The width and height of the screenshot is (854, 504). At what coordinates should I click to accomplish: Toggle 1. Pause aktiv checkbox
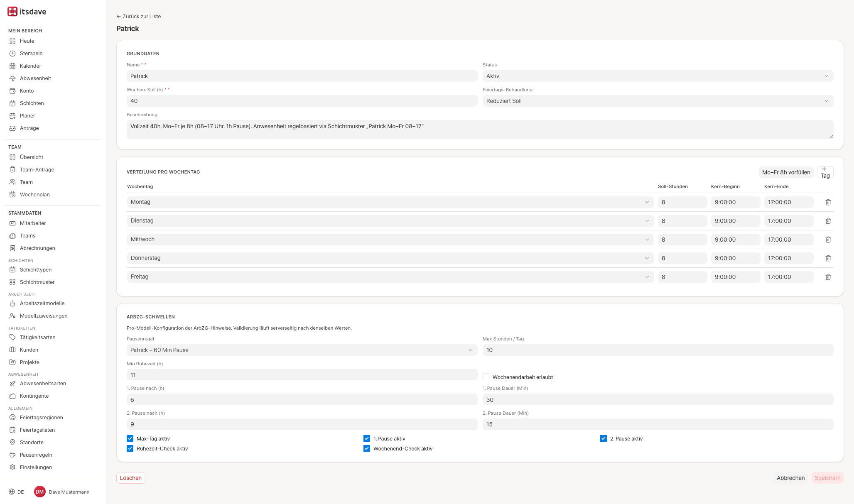click(367, 438)
